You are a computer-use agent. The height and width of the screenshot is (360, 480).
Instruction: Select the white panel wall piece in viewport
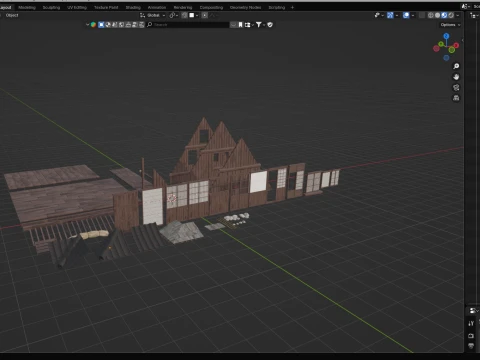pyautogui.click(x=258, y=182)
